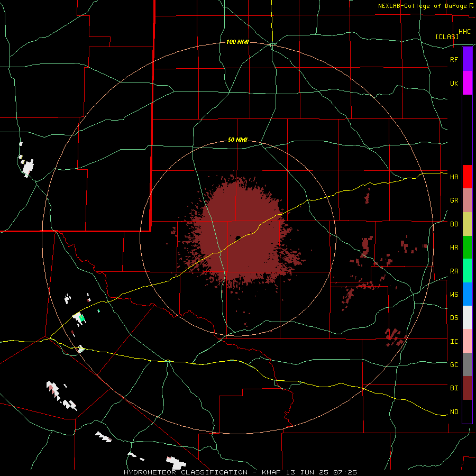This screenshot has width=476, height=476.
Task: Click the BI legend label
Action: pyautogui.click(x=454, y=388)
